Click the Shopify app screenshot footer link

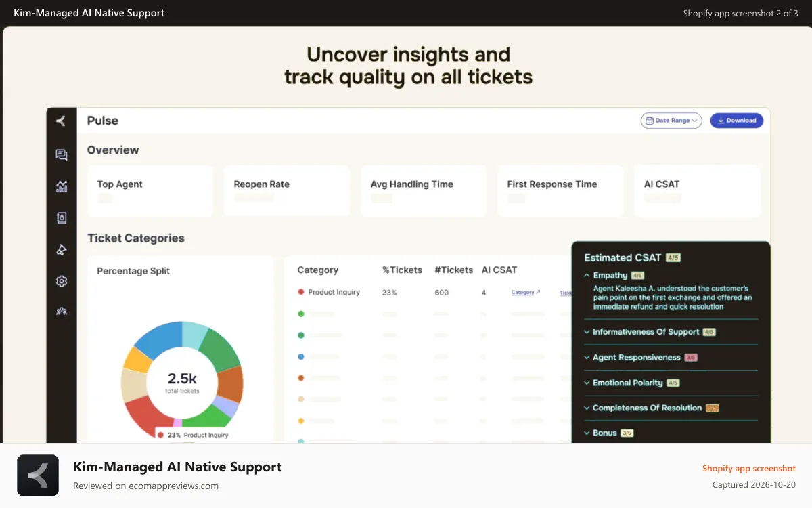coord(749,468)
